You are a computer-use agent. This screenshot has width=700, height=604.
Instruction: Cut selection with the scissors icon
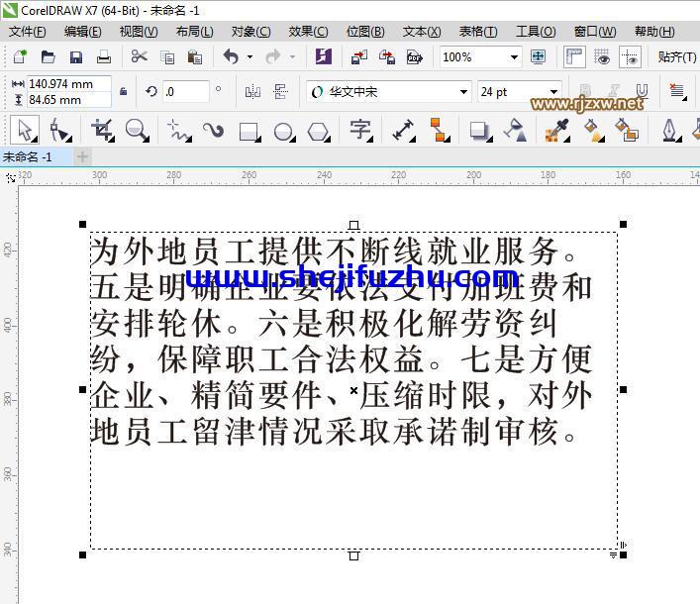[140, 56]
